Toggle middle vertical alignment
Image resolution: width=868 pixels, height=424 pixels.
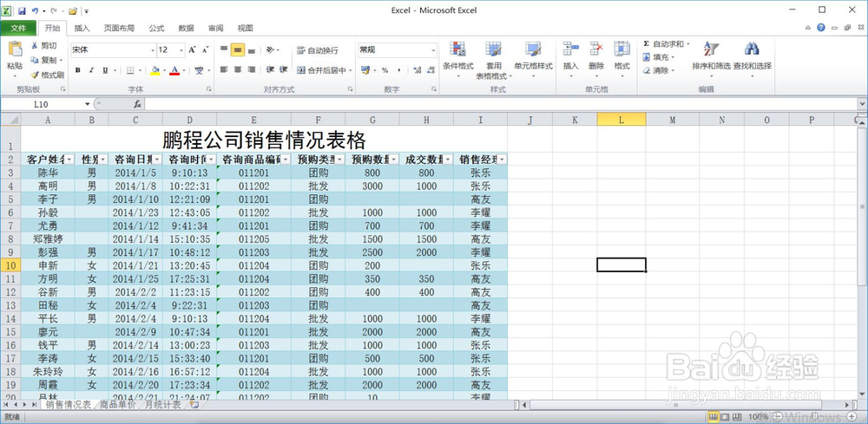[238, 49]
